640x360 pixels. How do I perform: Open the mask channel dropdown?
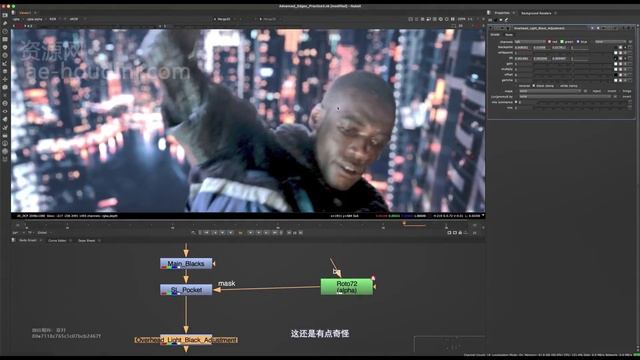click(550, 91)
